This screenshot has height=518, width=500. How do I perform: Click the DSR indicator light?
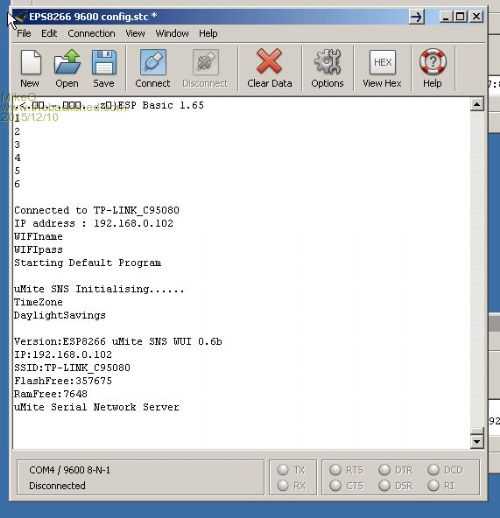point(384,485)
